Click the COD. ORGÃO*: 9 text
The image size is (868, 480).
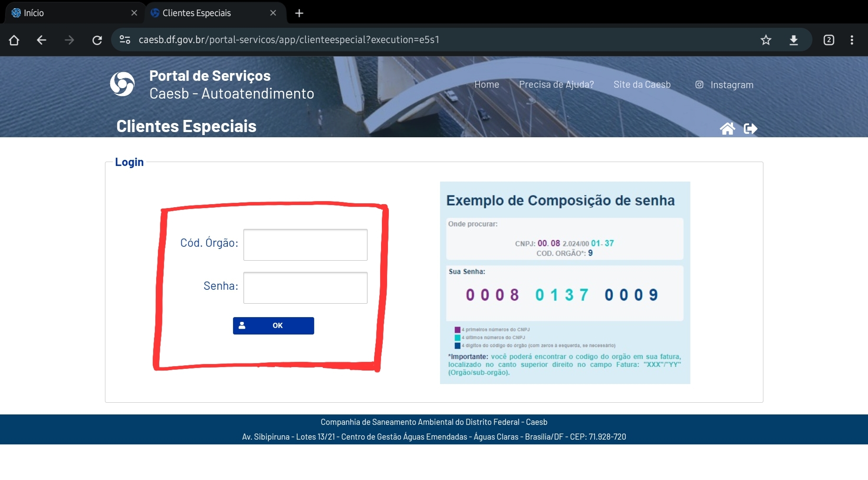[564, 253]
